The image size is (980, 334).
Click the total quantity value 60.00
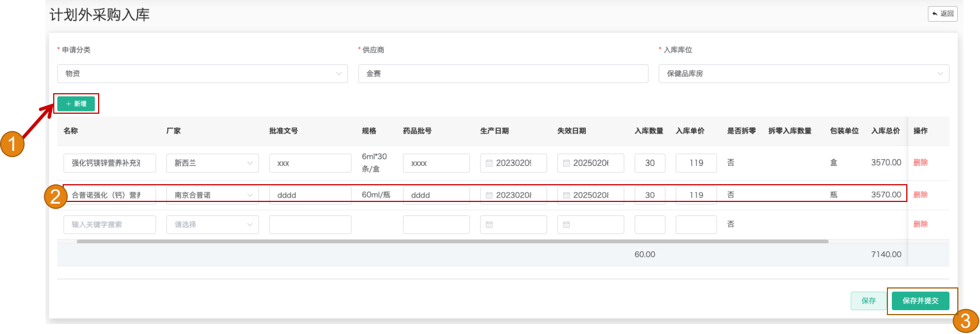point(645,254)
